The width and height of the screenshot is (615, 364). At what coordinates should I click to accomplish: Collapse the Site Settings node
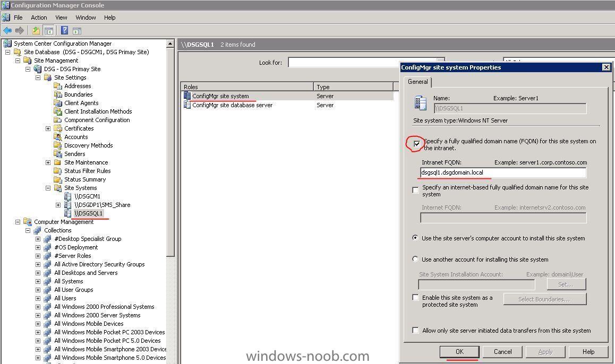[38, 77]
